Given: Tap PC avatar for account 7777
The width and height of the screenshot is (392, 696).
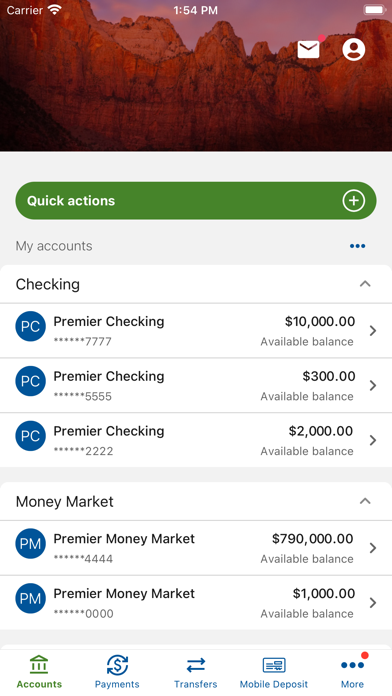Looking at the screenshot, I should tap(31, 326).
